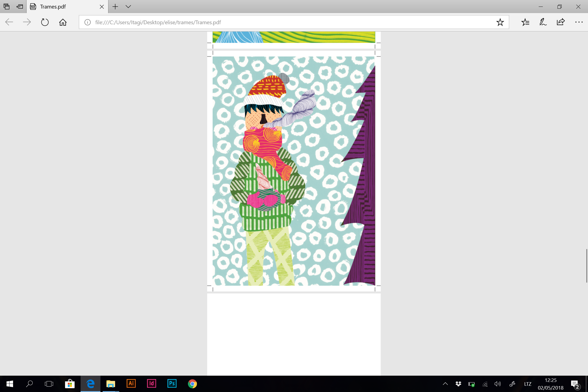Click the browser Refresh icon

(x=45, y=22)
